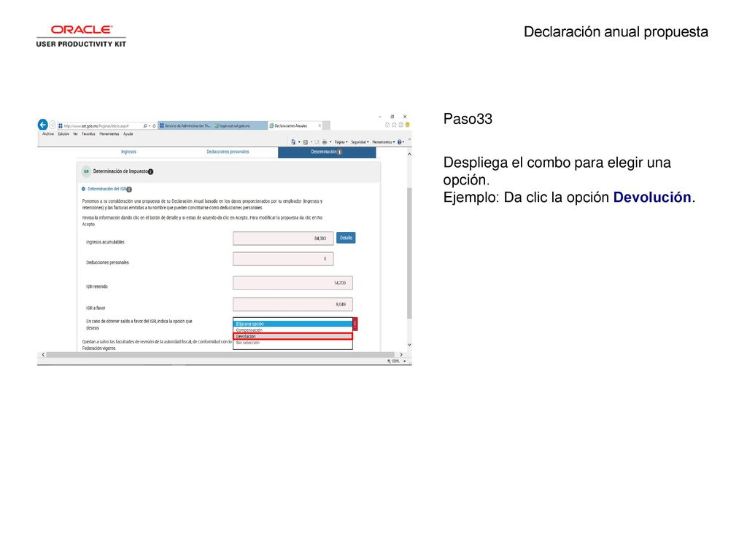The image size is (747, 560).
Task: Open the Favoritos menu
Action: tap(88, 134)
